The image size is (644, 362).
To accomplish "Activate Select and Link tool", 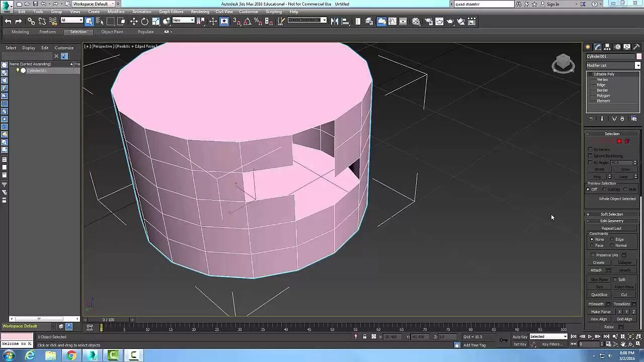I will point(31,21).
